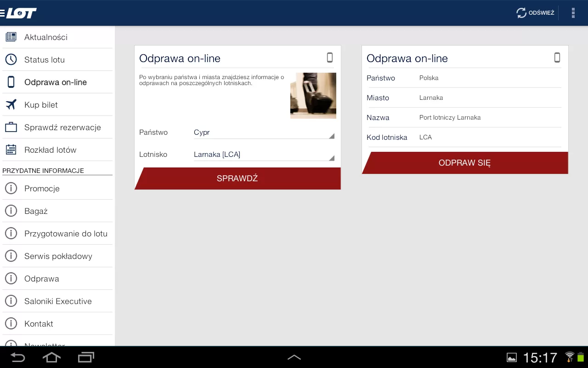Tap the newspaper icon beside Aktualności

[11, 37]
